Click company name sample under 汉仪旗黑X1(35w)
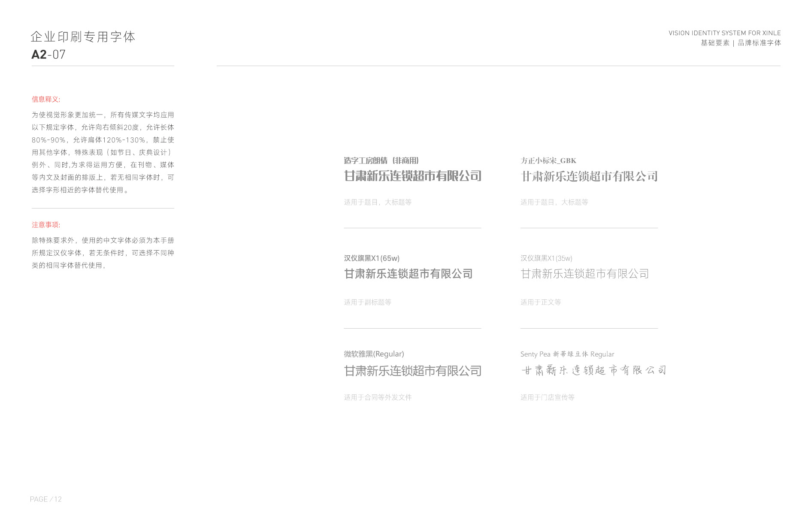This screenshot has height=532, width=811. (x=584, y=274)
